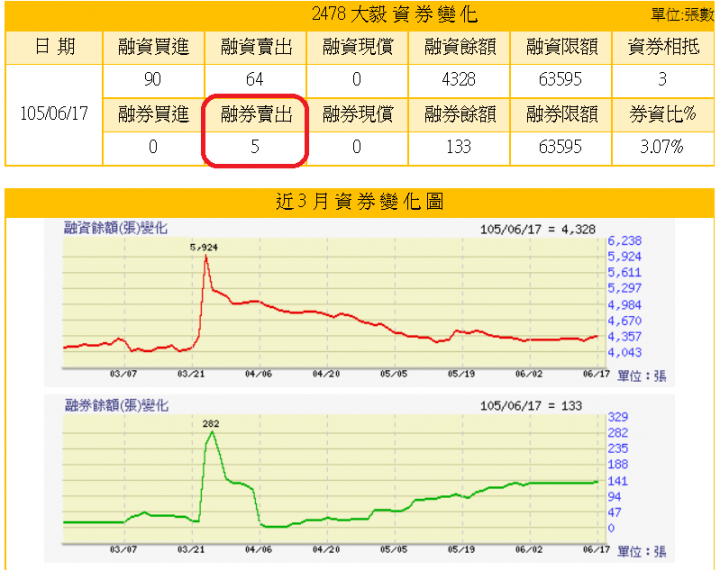Click '06/02' on the 融券 chart axis
Image resolution: width=720 pixels, height=570 pixels.
click(529, 549)
